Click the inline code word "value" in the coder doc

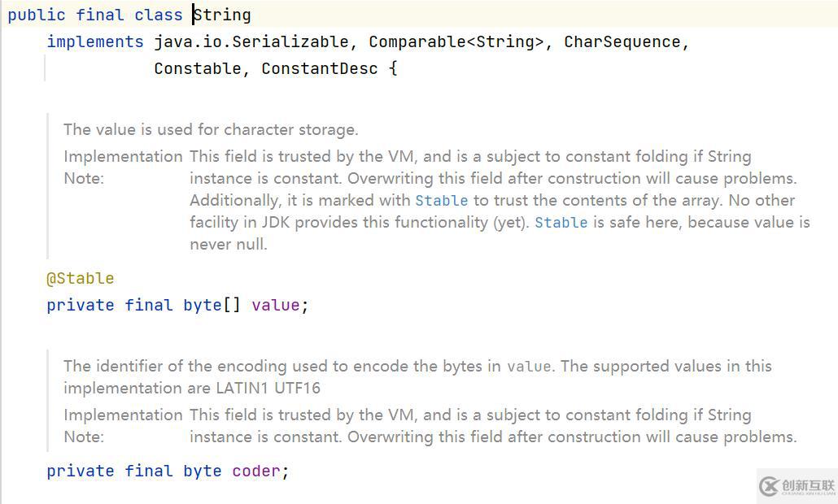tap(529, 367)
